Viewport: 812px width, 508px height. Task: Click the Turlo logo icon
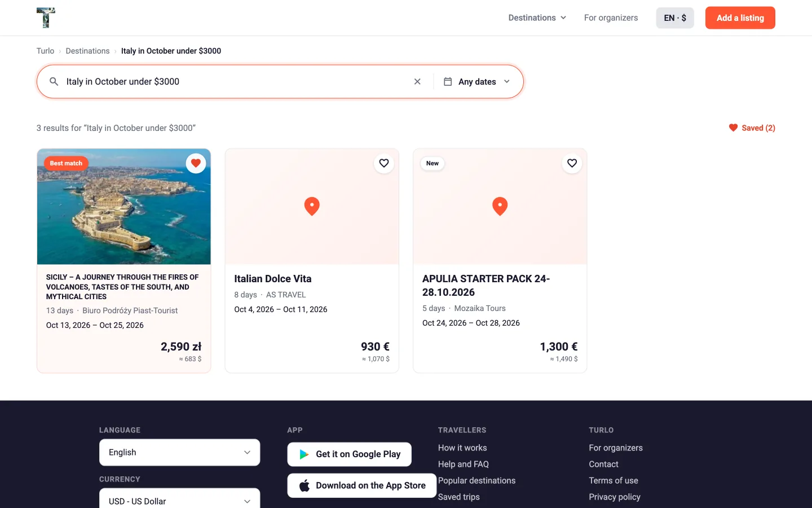[x=46, y=17]
